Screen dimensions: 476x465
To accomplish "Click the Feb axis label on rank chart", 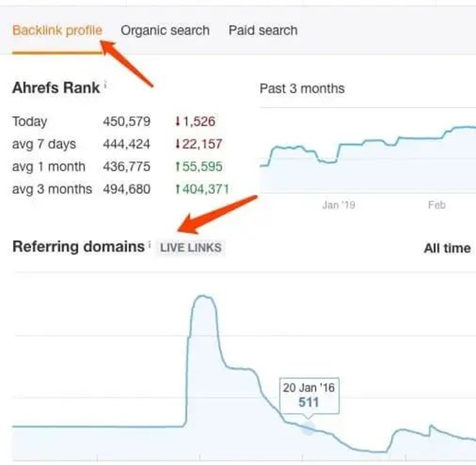I will click(437, 205).
